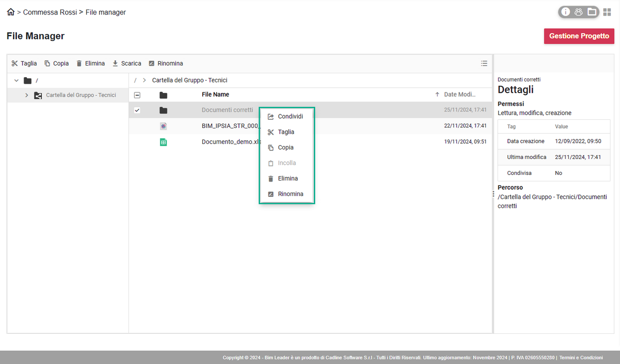Toggle the select-all checkbox in the header
Screen dimensions: 620x364
137,94
